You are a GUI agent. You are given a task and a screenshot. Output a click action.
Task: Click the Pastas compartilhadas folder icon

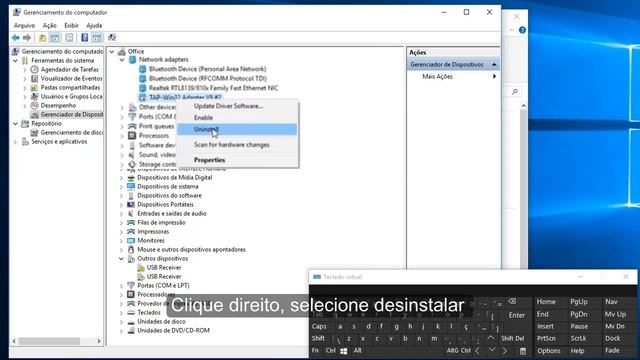(35, 88)
